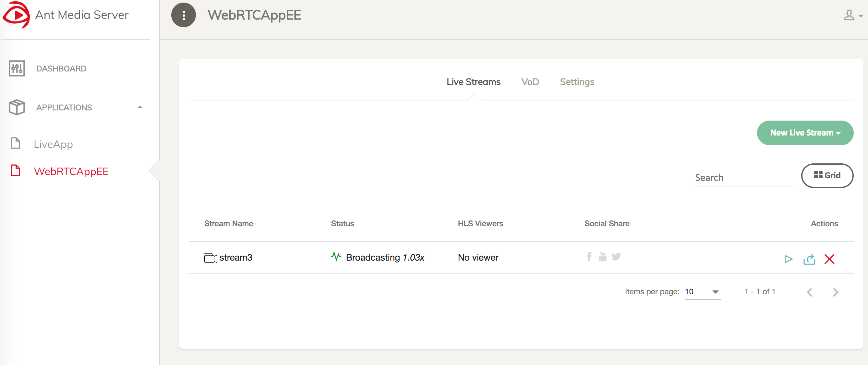
Task: Switch to the VoD tab
Action: [x=529, y=82]
